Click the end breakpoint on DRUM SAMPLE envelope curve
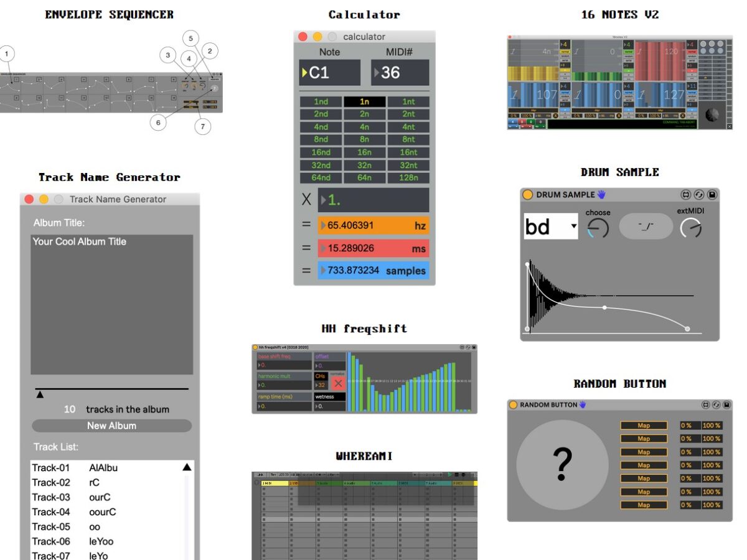This screenshot has height=560, width=747. pyautogui.click(x=687, y=329)
